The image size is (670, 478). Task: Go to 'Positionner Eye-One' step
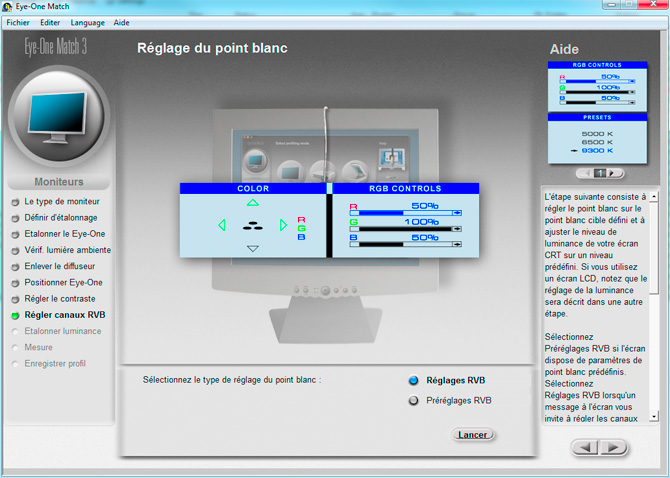pyautogui.click(x=63, y=282)
